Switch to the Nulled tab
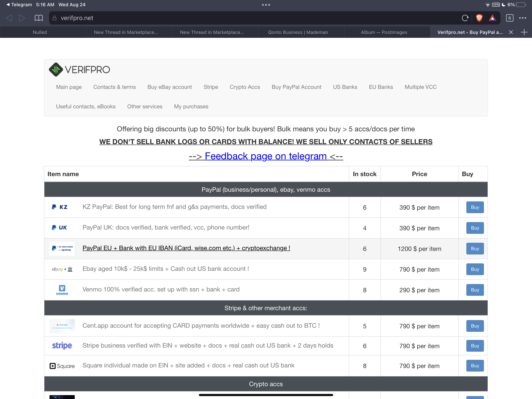Viewport: 532px width, 399px height. (x=40, y=32)
